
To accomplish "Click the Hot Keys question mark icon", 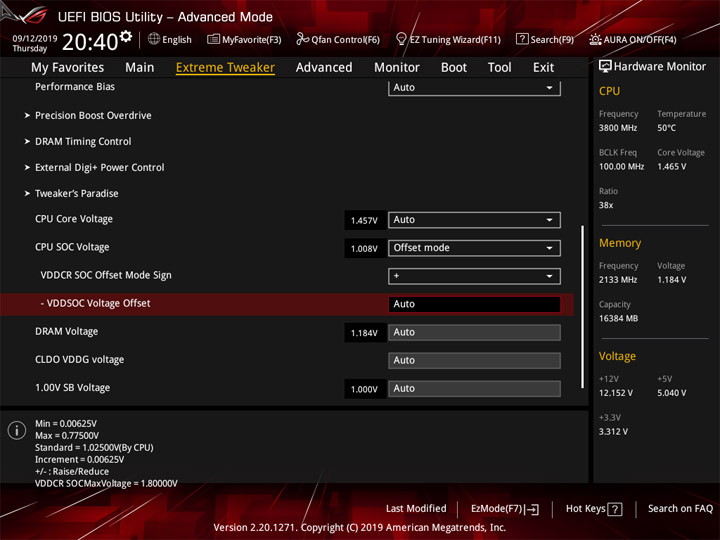I will 615,509.
